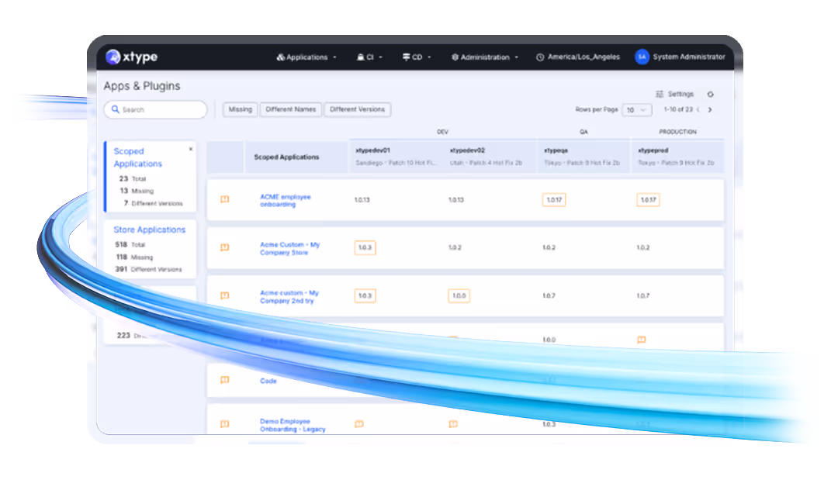
Task: Open the System Administrator profile
Action: 689,57
